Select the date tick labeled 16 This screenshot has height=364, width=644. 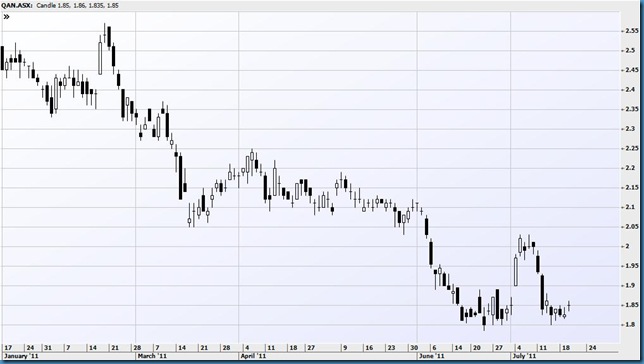tap(369, 348)
